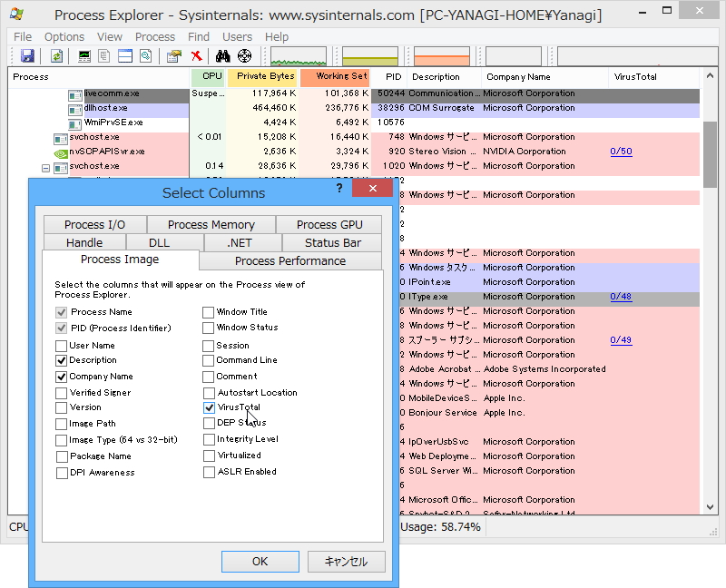Uncheck the VirusTotal column checkbox
The width and height of the screenshot is (726, 588).
click(x=210, y=407)
